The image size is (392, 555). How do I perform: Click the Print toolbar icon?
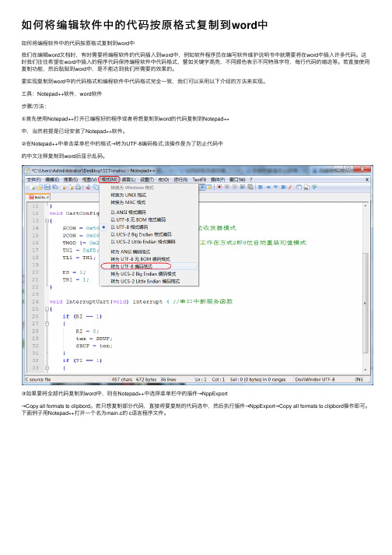point(79,188)
